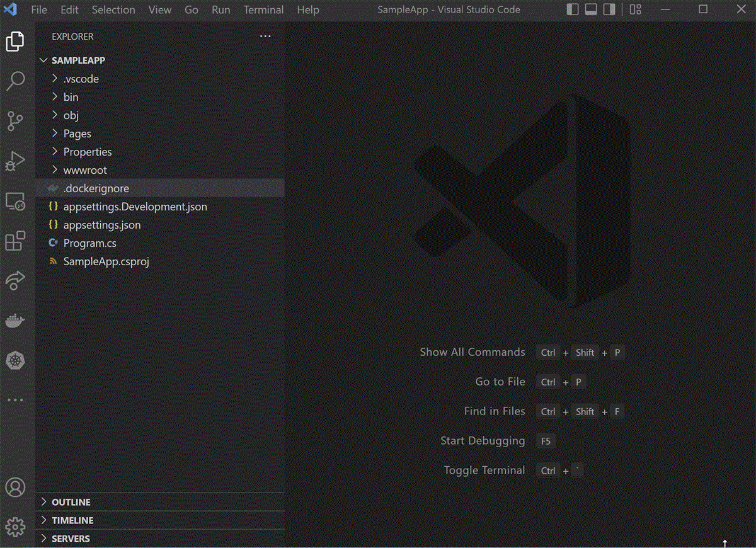The width and height of the screenshot is (756, 548).
Task: Click the Start Debugging label
Action: 483,441
